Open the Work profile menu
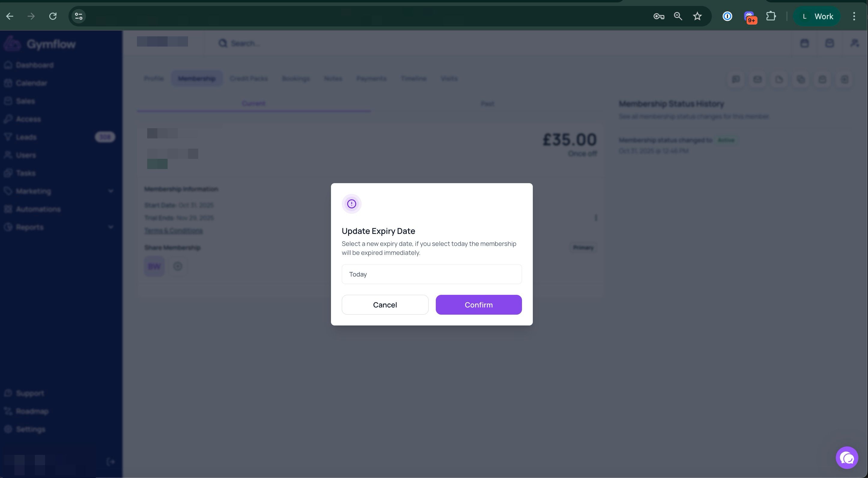 (817, 16)
